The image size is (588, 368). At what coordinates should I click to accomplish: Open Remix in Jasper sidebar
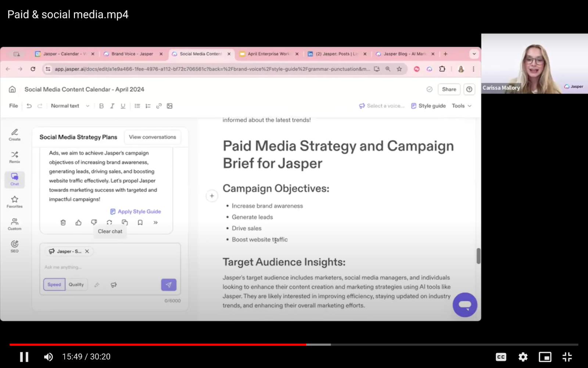click(x=15, y=157)
